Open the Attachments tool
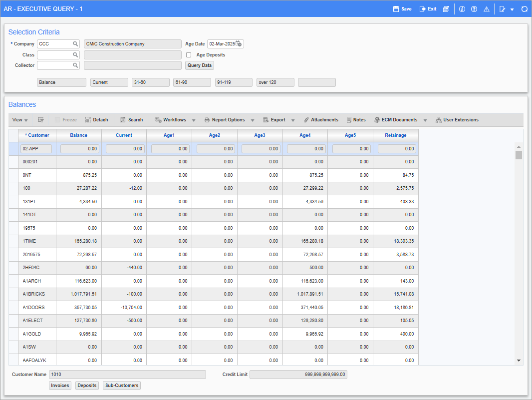 coord(321,119)
